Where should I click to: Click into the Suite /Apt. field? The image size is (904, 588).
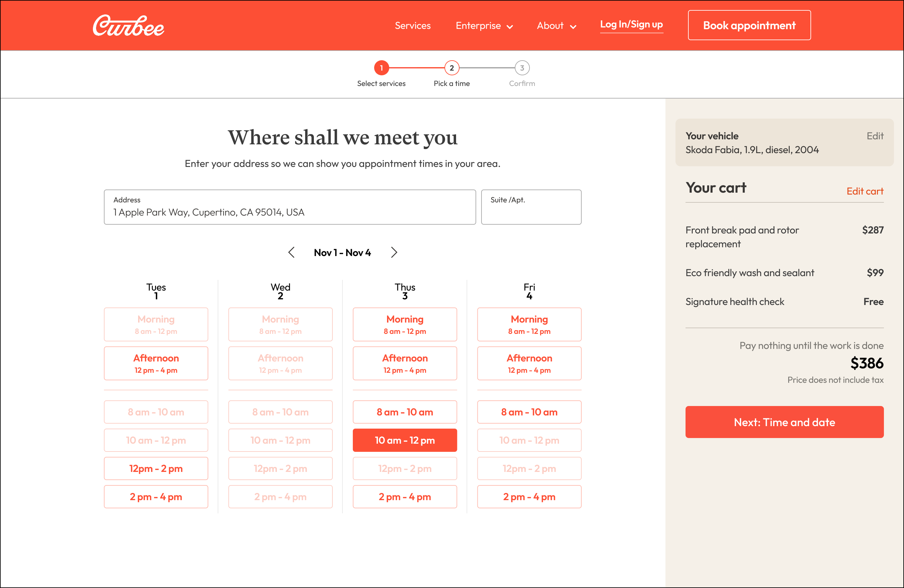531,207
